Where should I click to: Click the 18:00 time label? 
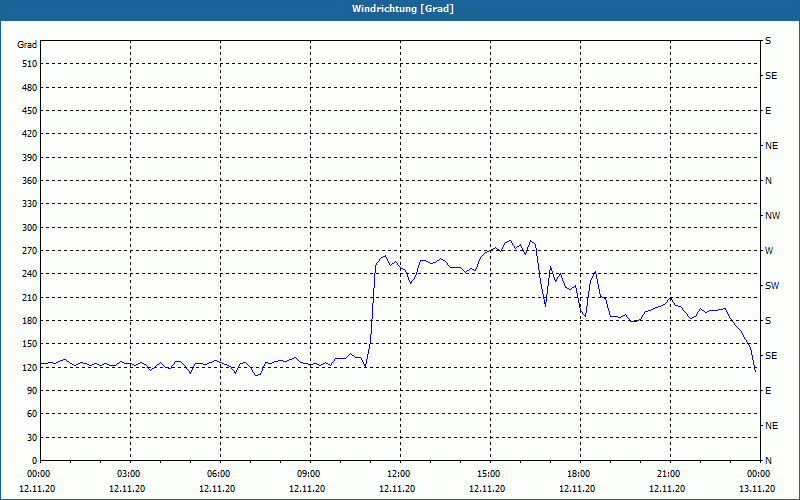point(578,474)
